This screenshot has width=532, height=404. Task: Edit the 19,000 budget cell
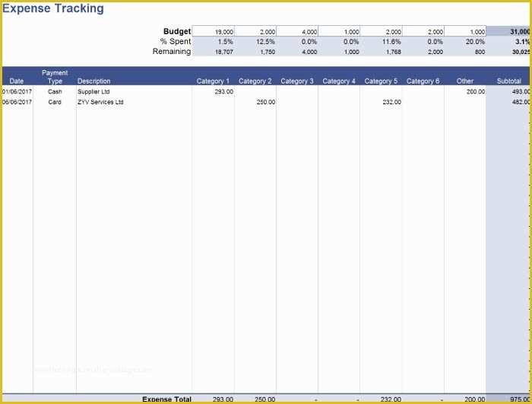[x=213, y=31]
